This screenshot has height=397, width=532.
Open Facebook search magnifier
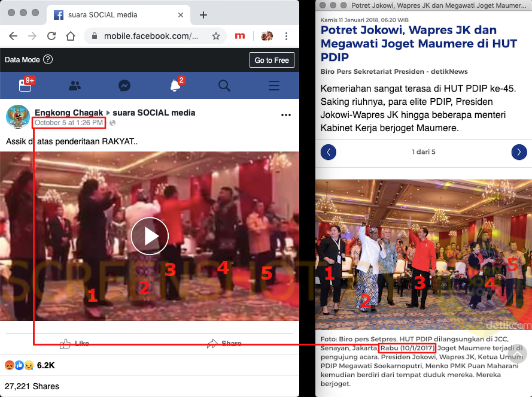pyautogui.click(x=224, y=86)
